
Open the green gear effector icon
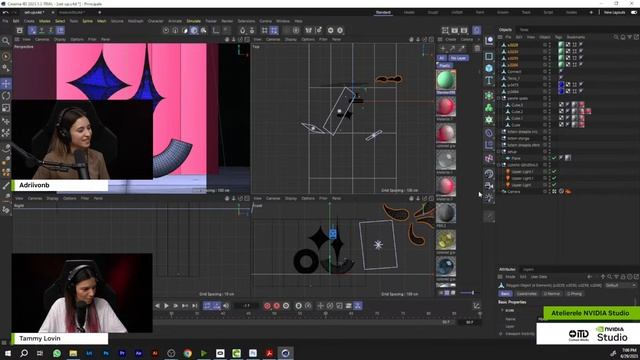[x=489, y=120]
